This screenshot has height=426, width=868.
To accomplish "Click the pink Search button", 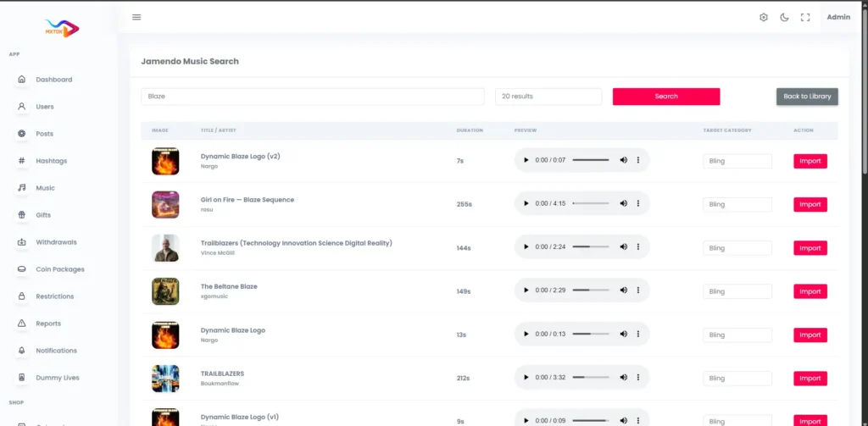I will [x=665, y=97].
